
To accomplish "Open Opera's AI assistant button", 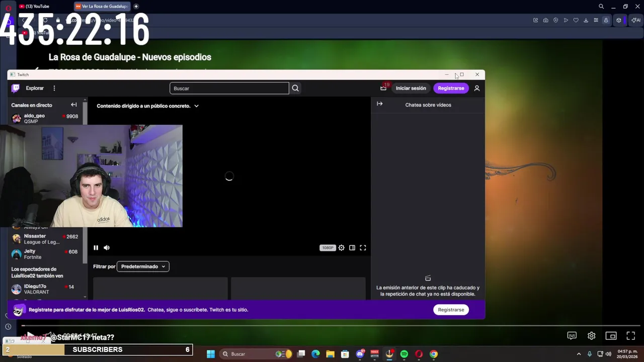I will [x=636, y=20].
